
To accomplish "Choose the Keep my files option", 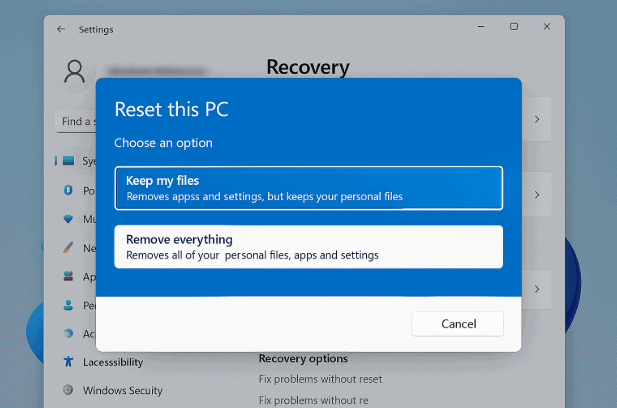I will point(308,188).
